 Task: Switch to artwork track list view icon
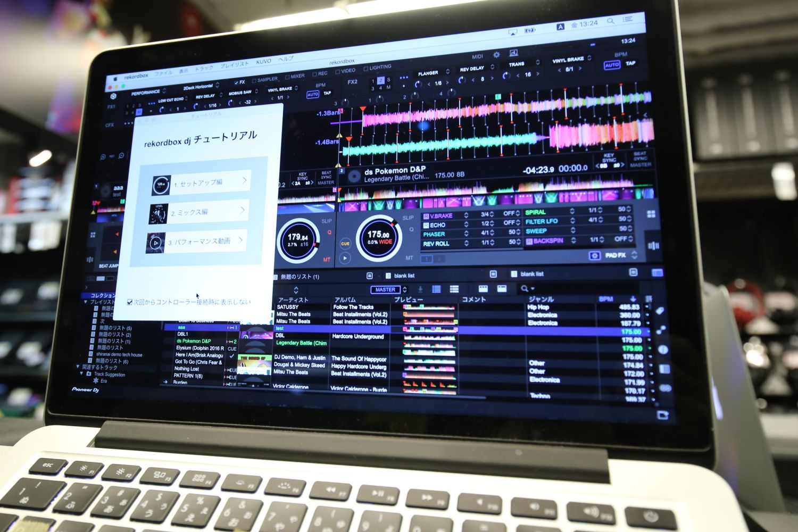pyautogui.click(x=454, y=289)
